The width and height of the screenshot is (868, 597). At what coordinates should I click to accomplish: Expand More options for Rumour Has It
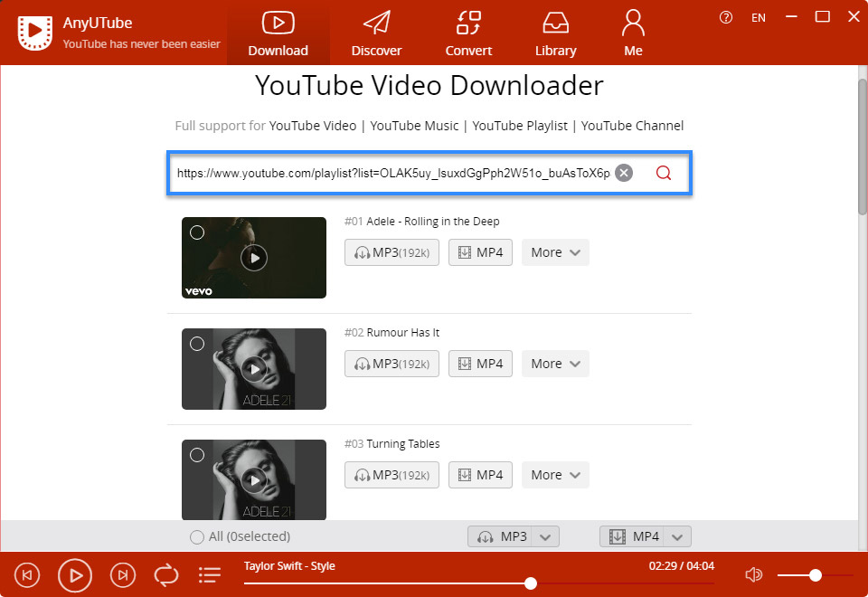[555, 364]
